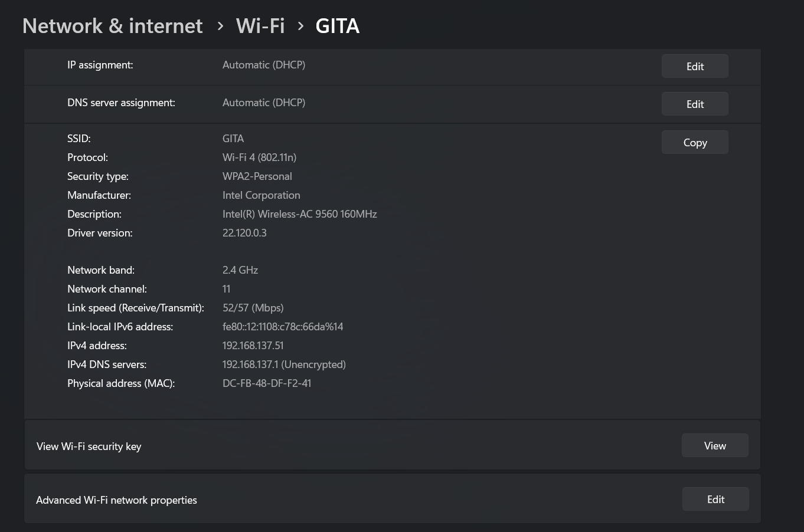Click the Link-local IPv6 address value
The width and height of the screenshot is (804, 532).
click(283, 327)
